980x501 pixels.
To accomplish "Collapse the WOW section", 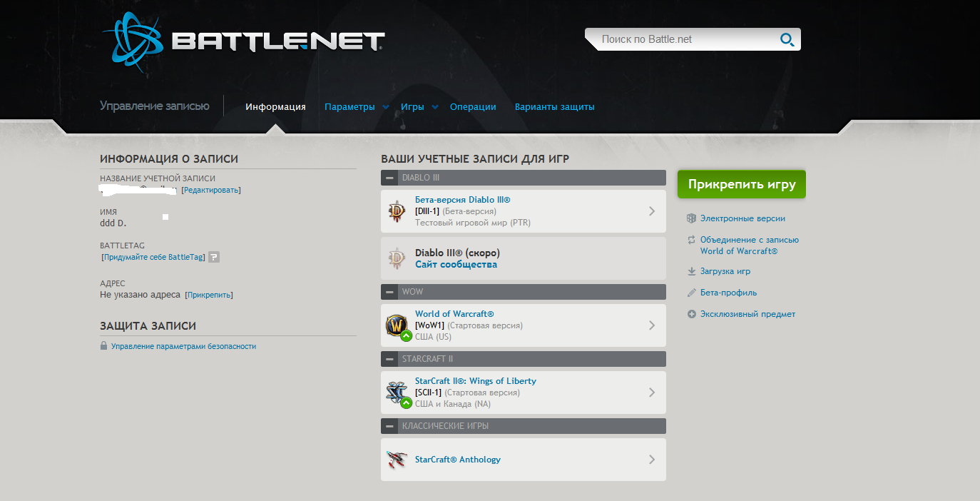I will [x=389, y=292].
